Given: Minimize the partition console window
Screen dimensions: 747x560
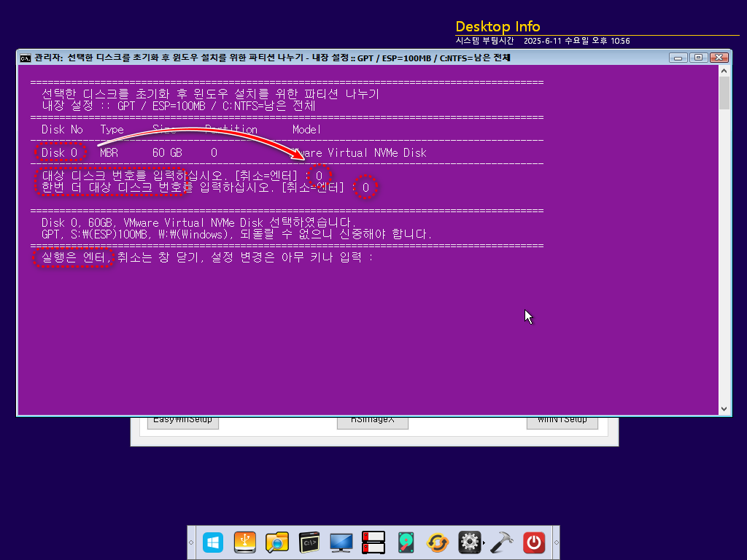Looking at the screenshot, I should [678, 58].
